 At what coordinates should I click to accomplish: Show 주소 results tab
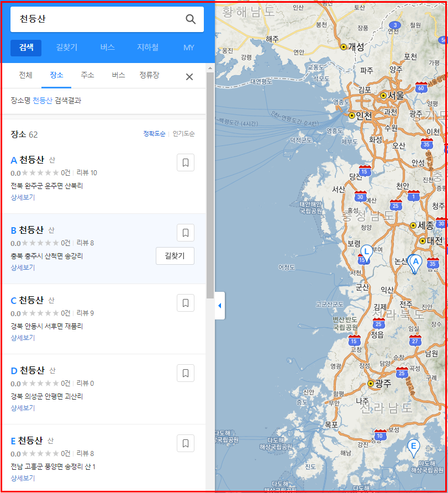(x=87, y=75)
